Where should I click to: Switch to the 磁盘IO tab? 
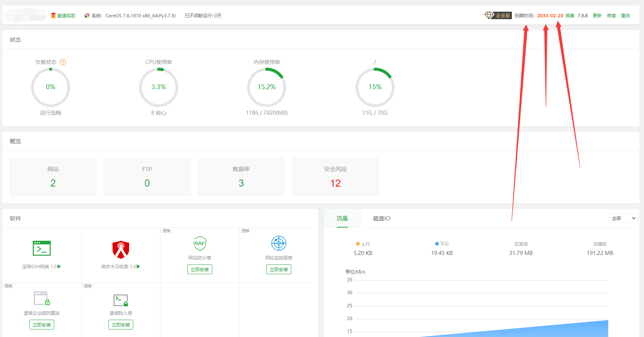(x=381, y=218)
